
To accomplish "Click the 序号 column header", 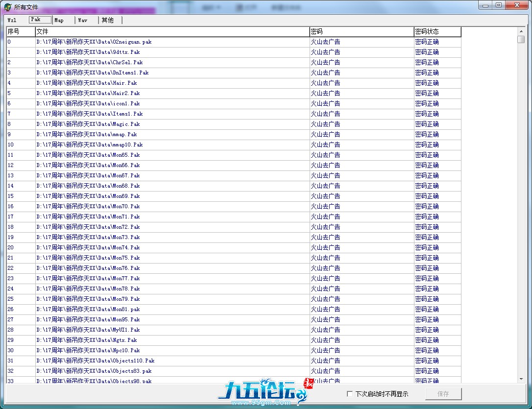I will [x=20, y=31].
